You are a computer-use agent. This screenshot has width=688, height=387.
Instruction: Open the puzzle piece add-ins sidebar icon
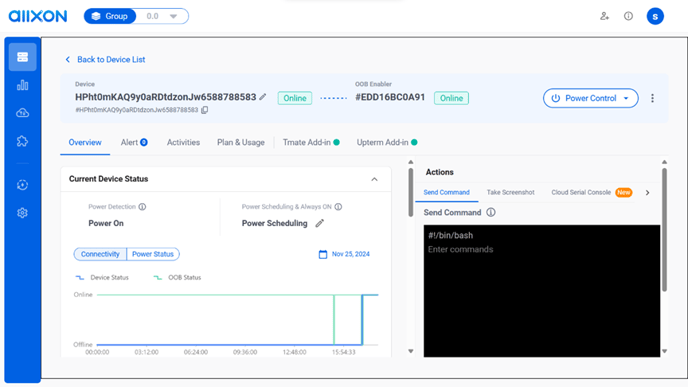coord(22,141)
